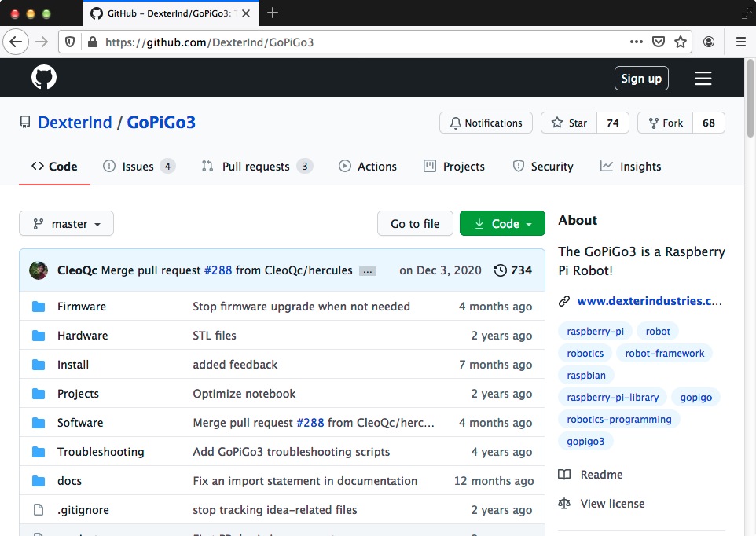Click the browser URL address field

coord(354,42)
